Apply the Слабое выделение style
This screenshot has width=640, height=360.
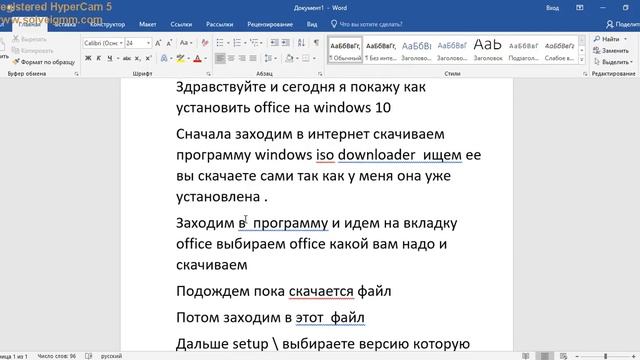(559, 51)
